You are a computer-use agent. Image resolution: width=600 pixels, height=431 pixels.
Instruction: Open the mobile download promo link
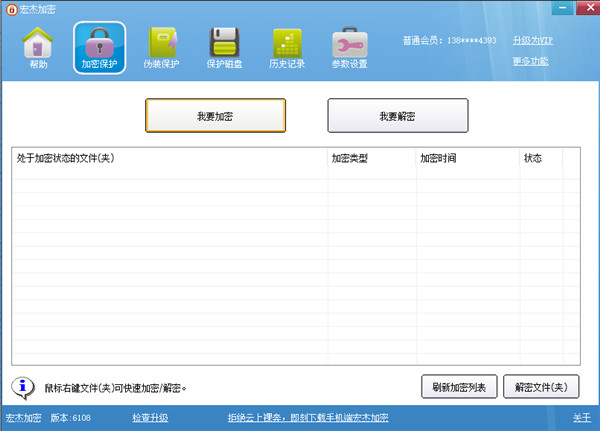(308, 418)
